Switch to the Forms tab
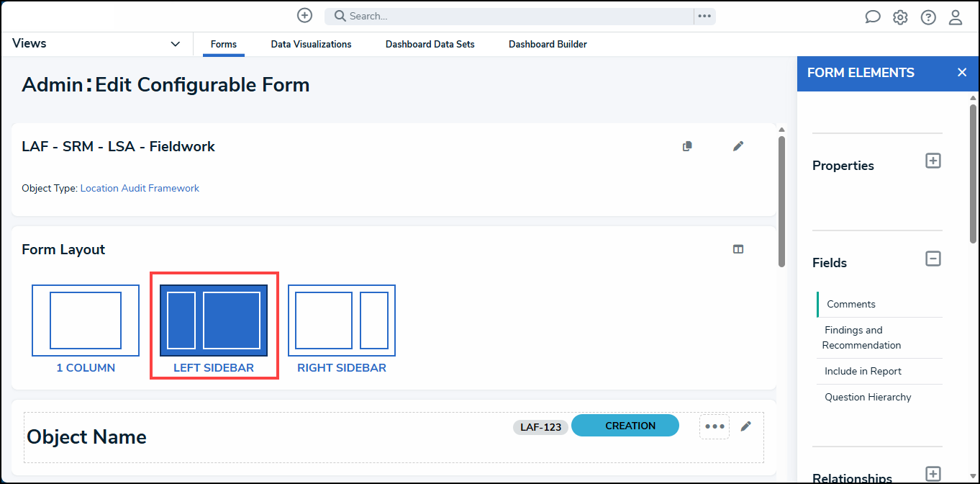This screenshot has height=484, width=980. pyautogui.click(x=224, y=45)
